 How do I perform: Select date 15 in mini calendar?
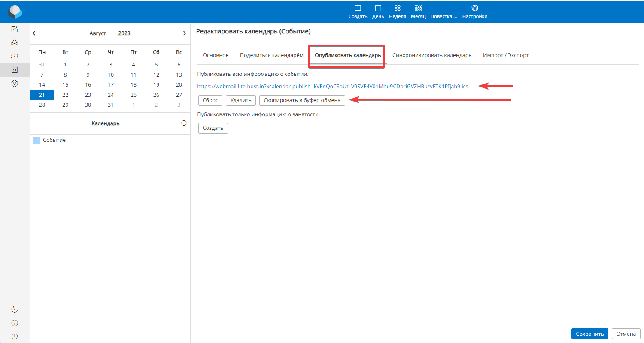tap(65, 85)
